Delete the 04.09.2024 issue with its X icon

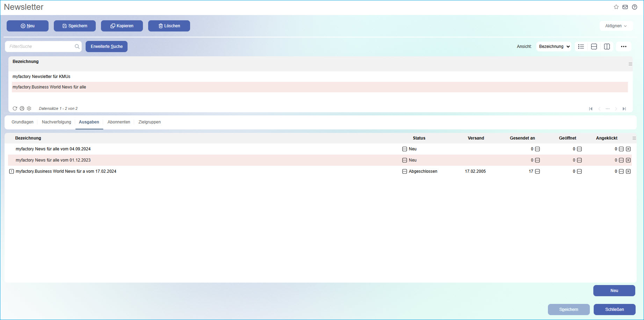click(628, 149)
